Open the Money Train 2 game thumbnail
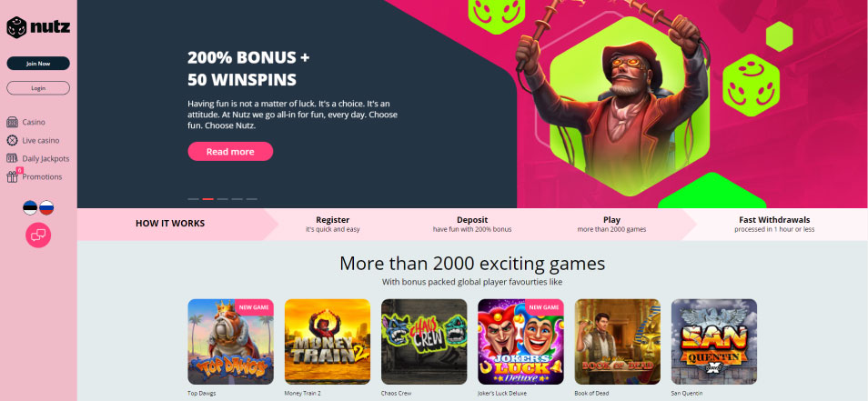 (x=328, y=342)
